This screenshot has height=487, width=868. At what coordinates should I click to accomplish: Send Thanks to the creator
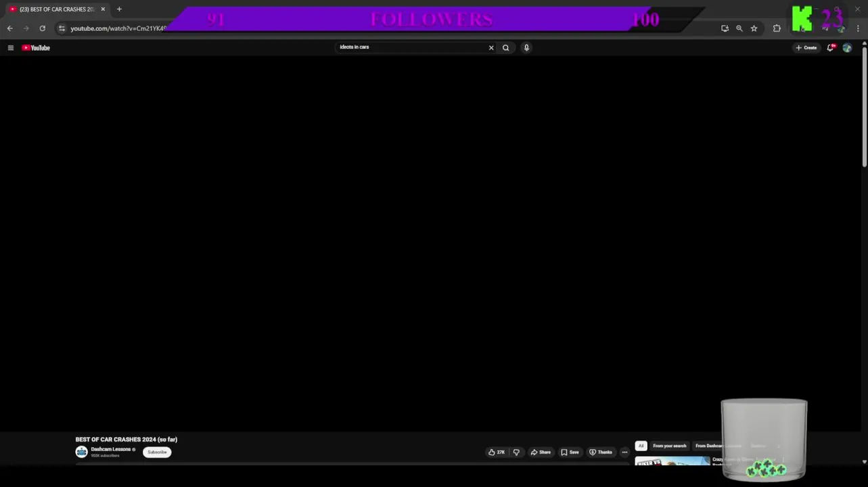(x=601, y=452)
